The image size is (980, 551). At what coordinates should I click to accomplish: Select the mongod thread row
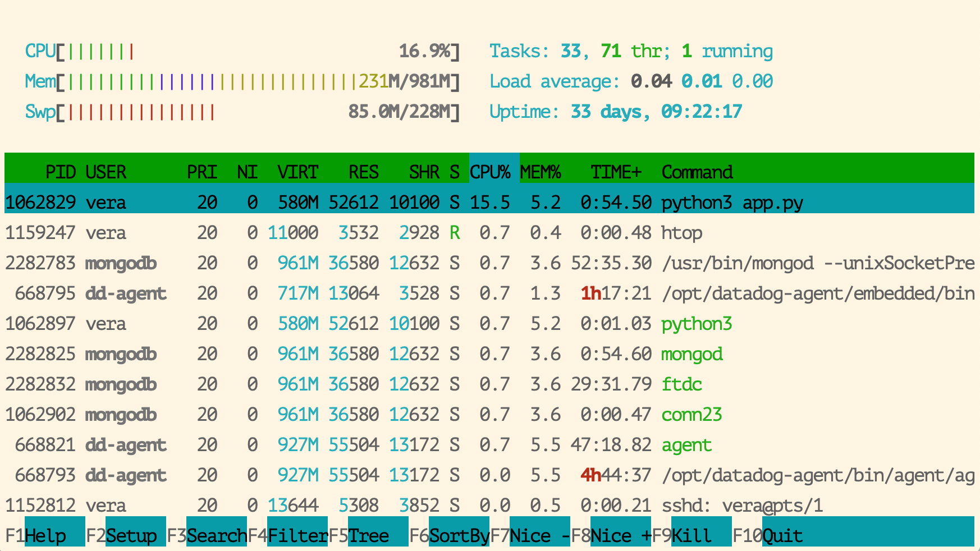click(x=489, y=354)
